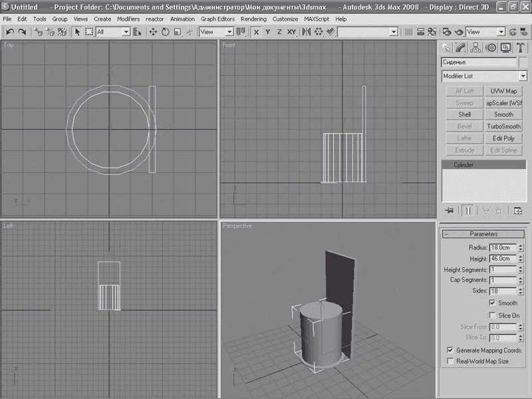Screen dimensions: 532x399
Task: Disable the Smooth checkbox
Action: [493, 303]
